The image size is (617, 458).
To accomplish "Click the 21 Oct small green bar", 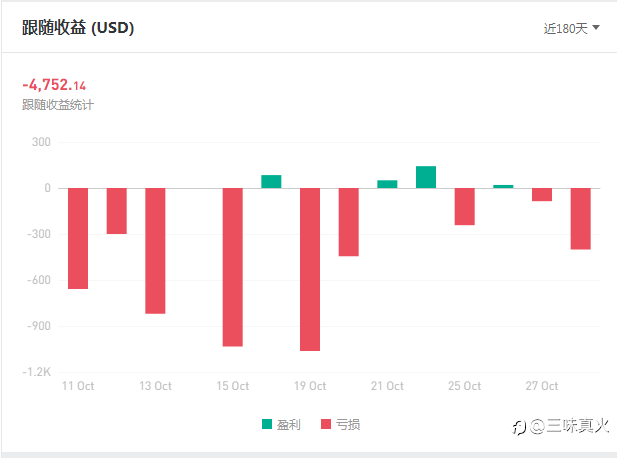I will [x=387, y=184].
